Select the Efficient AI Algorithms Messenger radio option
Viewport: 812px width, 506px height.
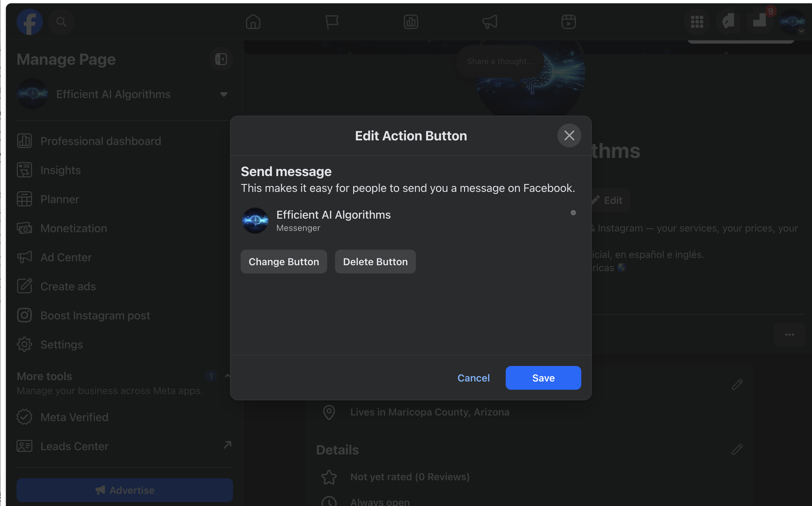[573, 213]
